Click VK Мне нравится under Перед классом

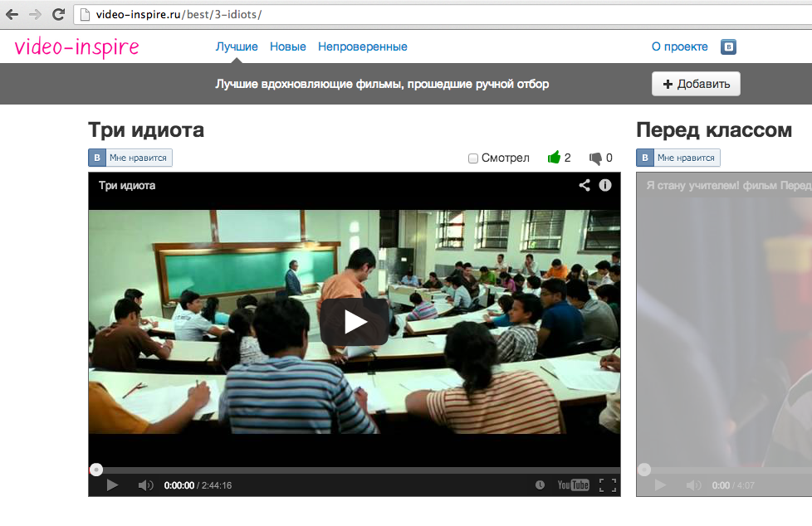[677, 158]
